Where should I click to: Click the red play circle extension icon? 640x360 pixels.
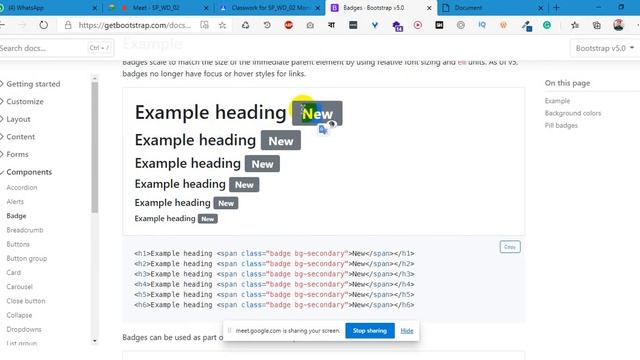point(418,25)
